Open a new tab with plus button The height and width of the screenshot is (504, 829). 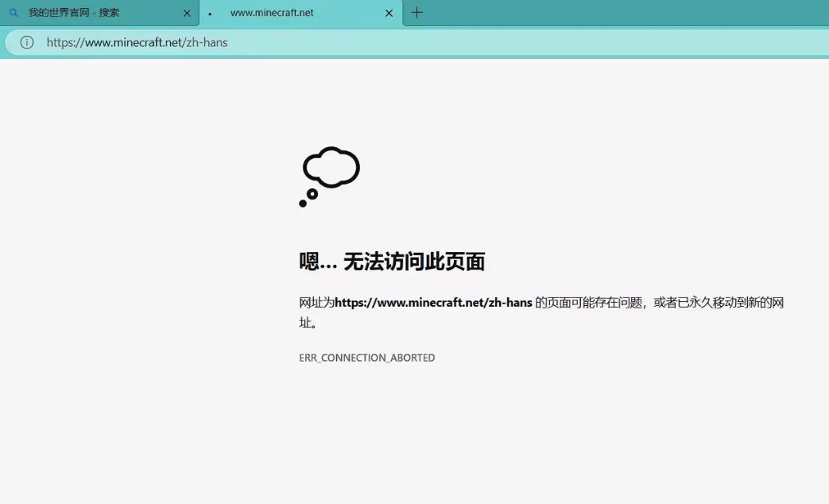click(416, 13)
